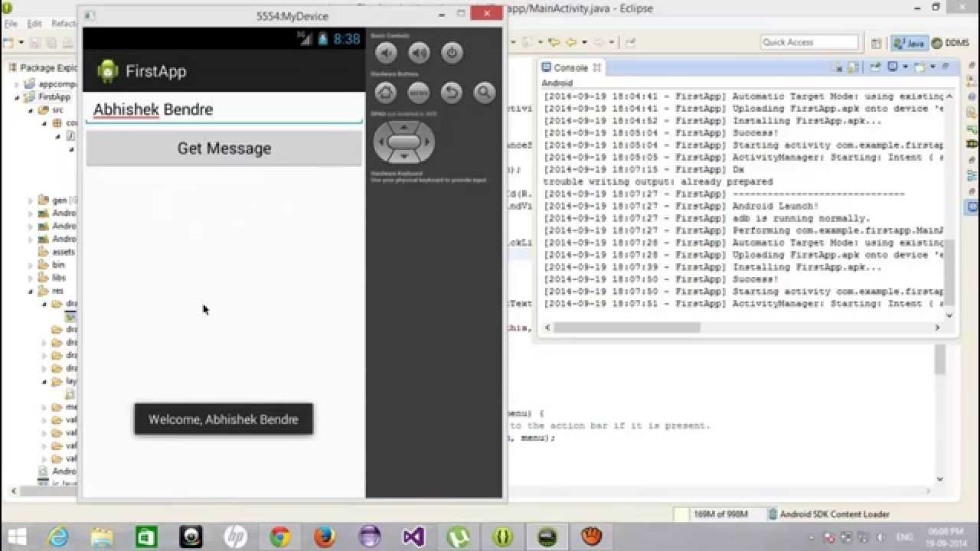Click the Console vertical scrollbar thumb

[949, 272]
